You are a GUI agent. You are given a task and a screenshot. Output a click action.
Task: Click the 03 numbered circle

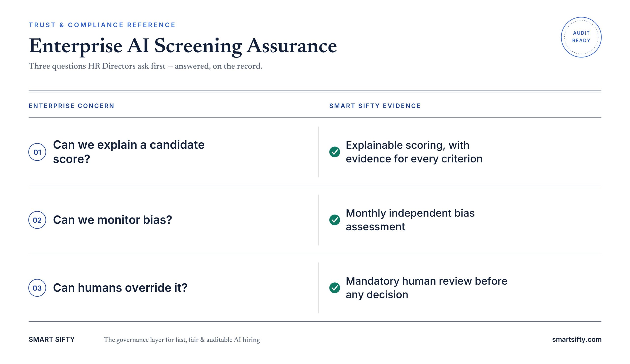point(37,288)
